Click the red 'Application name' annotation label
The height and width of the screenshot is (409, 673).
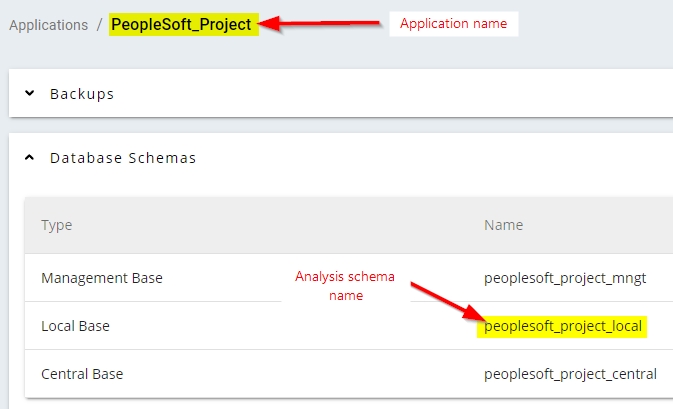[453, 23]
